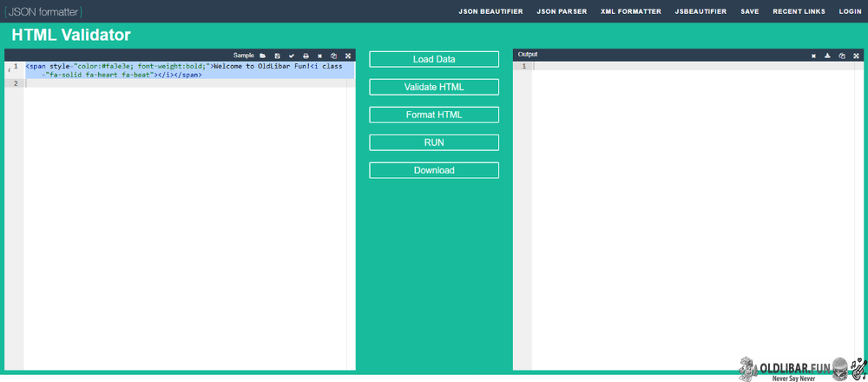Load the Sample code

pyautogui.click(x=244, y=56)
